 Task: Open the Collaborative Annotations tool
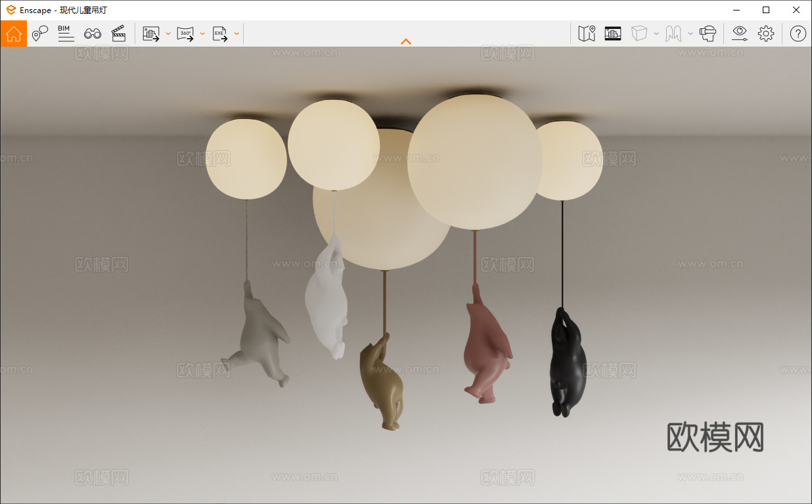coord(40,34)
